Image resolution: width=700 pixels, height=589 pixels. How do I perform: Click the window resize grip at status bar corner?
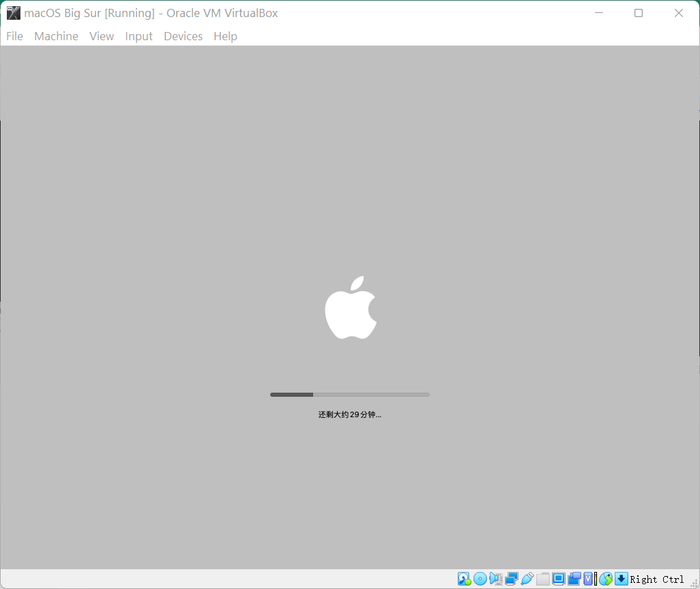[x=695, y=583]
